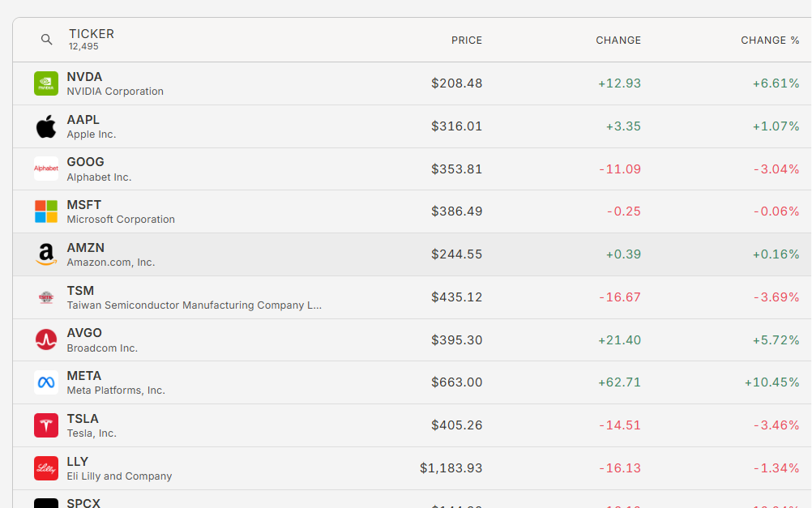Click the $208.48 price of NVDA
Viewport: 812px width, 508px height.
click(x=457, y=83)
